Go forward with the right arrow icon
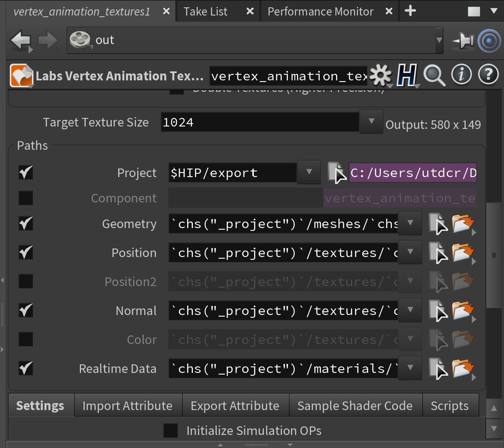Viewport: 504px width, 448px height. pos(48,41)
